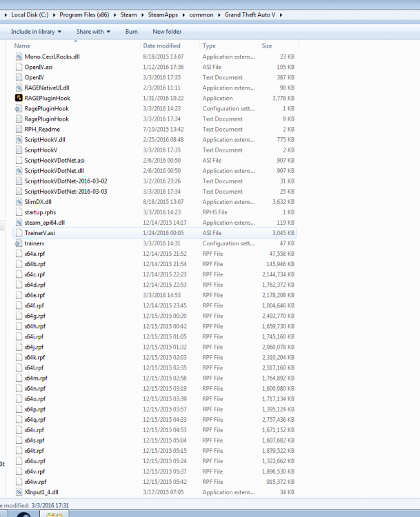Click the ScriptHookVDotNet-2016-03-02 log file icon
420x517 pixels.
(x=19, y=181)
